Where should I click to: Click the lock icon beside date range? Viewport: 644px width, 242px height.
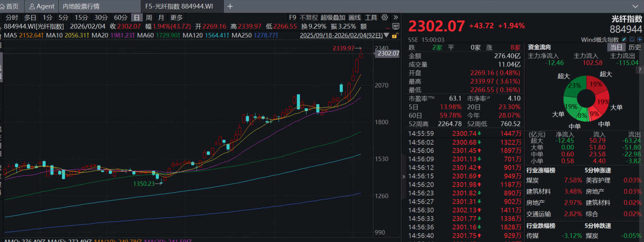point(395,35)
